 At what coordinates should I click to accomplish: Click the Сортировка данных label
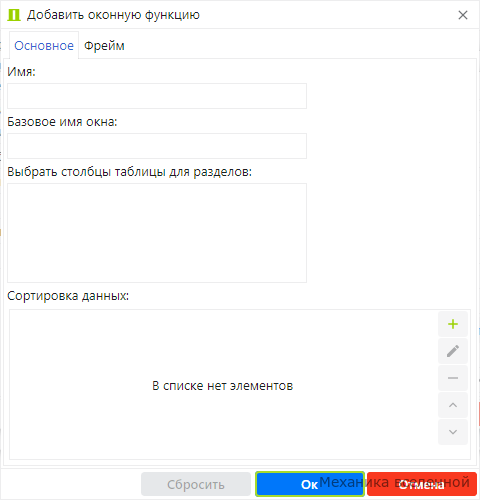click(x=68, y=296)
